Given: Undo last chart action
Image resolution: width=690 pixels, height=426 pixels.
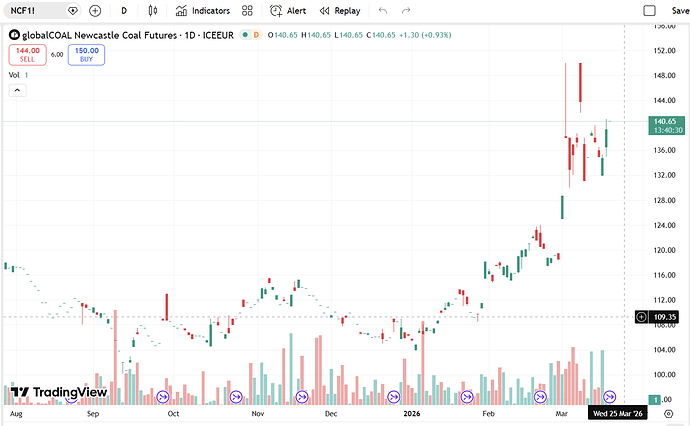Looking at the screenshot, I should point(383,11).
